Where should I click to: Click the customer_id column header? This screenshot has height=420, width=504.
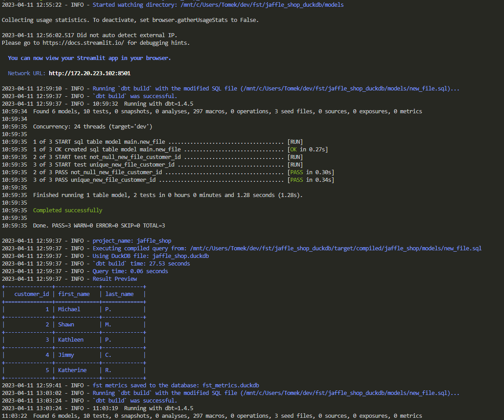[x=31, y=294]
